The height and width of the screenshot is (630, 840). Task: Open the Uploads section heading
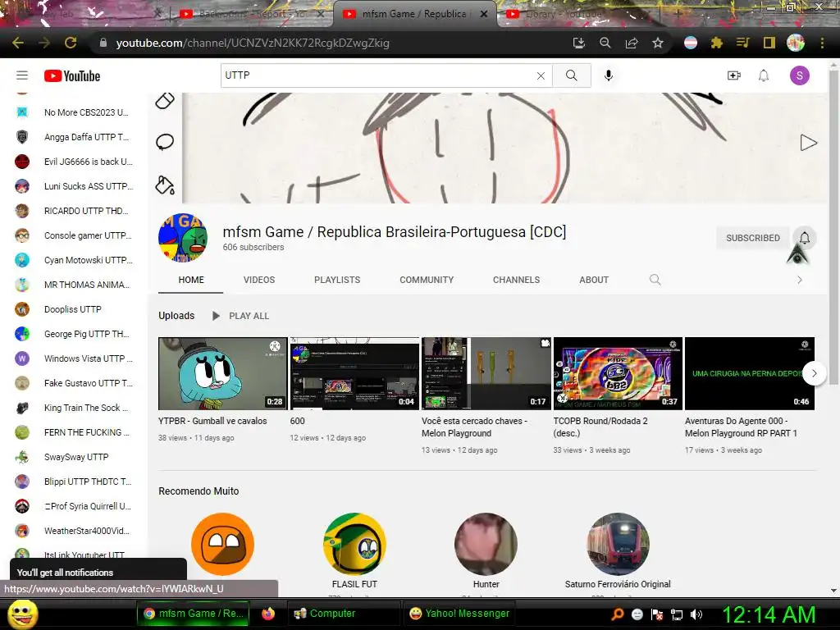176,316
